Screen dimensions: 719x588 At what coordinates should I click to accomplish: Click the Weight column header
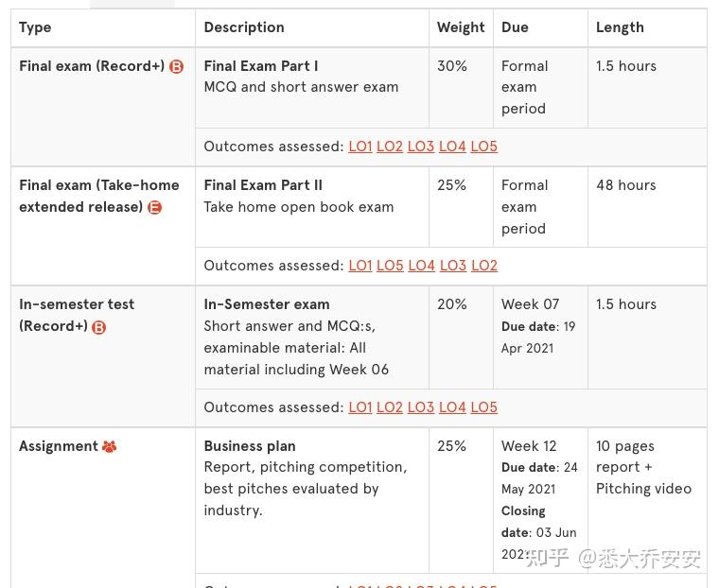click(461, 27)
